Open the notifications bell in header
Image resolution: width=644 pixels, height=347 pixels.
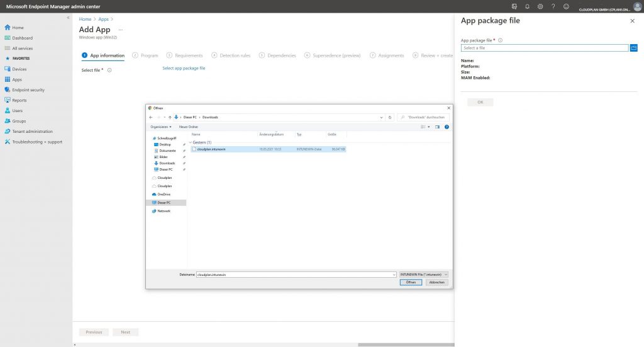(x=528, y=6)
